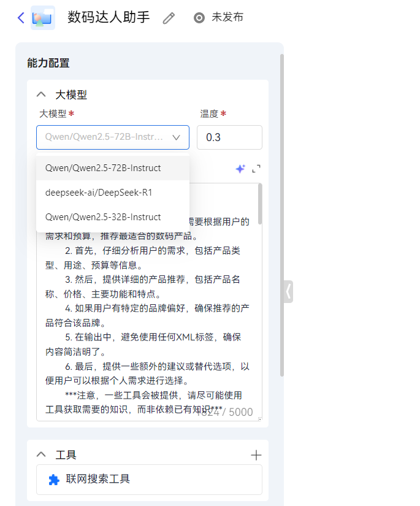The width and height of the screenshot is (420, 506).
Task: Click the 温度 field label
Action: click(x=209, y=113)
